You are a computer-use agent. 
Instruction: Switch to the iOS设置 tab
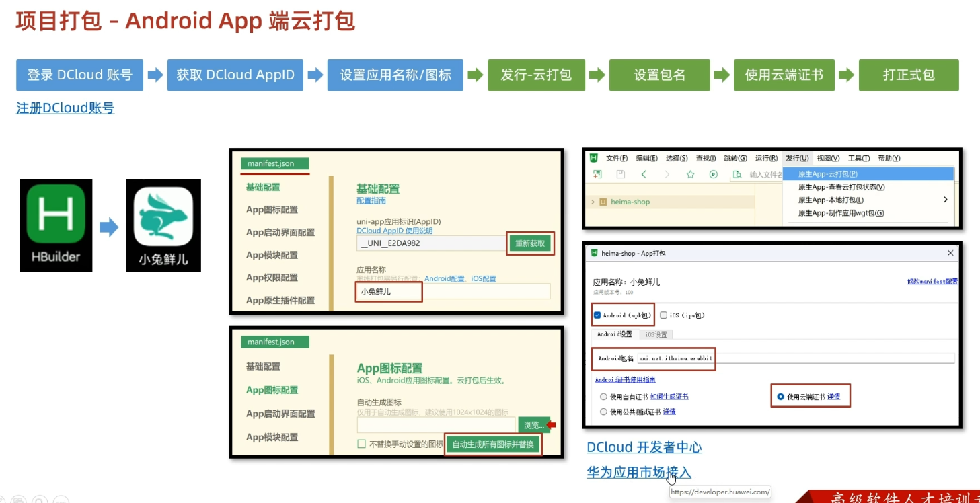pos(656,334)
